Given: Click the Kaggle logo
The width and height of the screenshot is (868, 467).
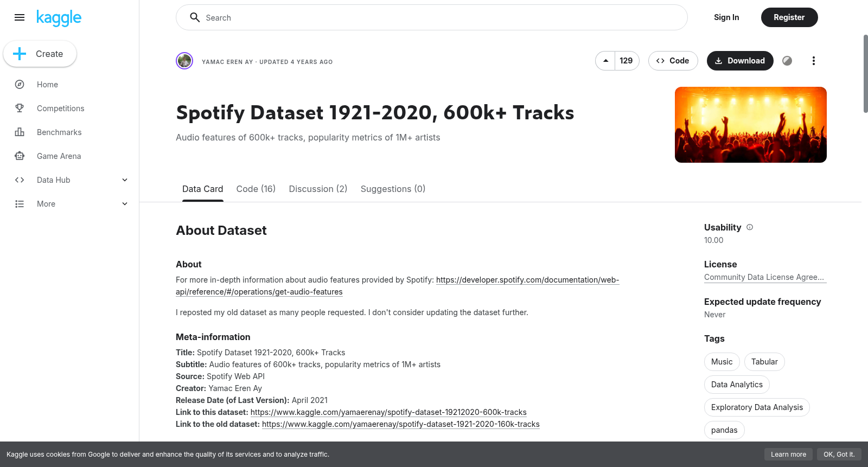Looking at the screenshot, I should pos(59,18).
